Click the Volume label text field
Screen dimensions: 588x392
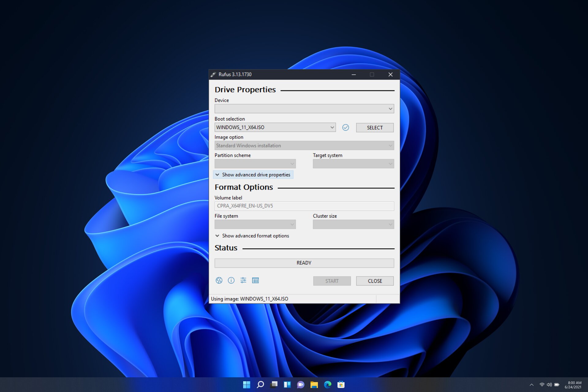(304, 206)
